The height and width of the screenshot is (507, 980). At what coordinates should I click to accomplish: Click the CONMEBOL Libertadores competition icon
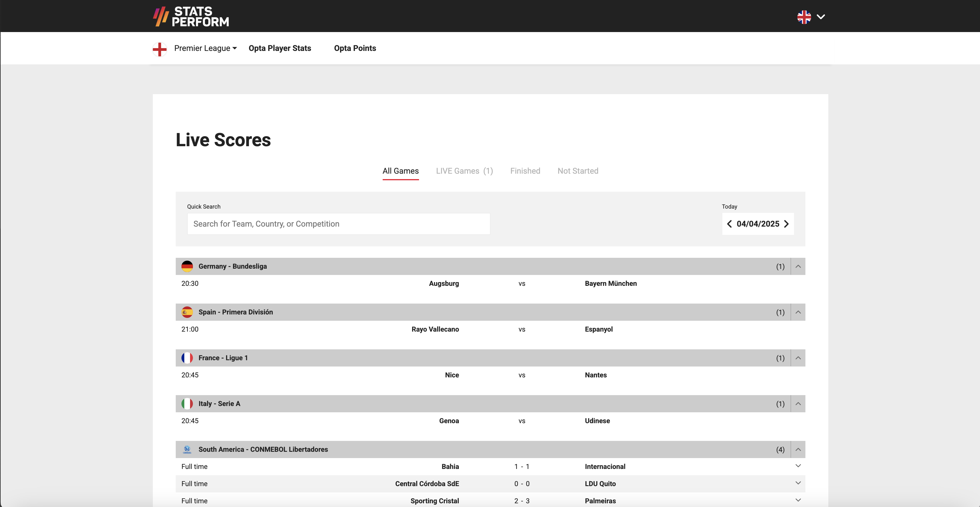click(187, 449)
